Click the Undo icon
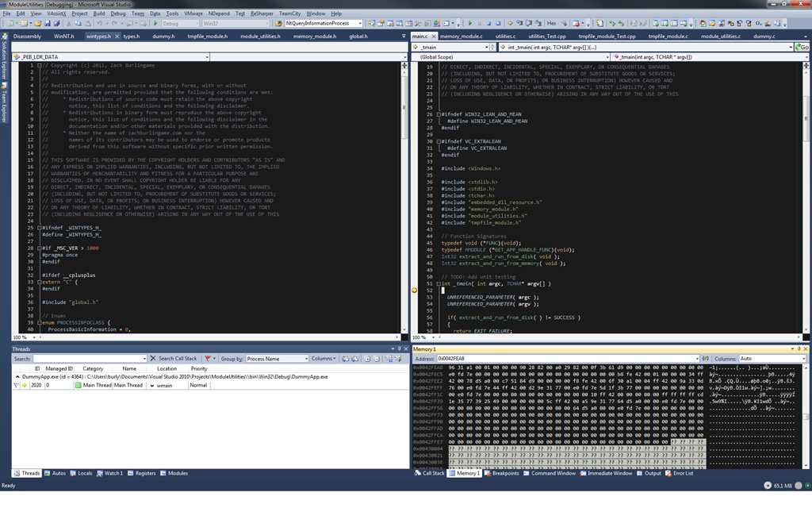 pos(99,23)
